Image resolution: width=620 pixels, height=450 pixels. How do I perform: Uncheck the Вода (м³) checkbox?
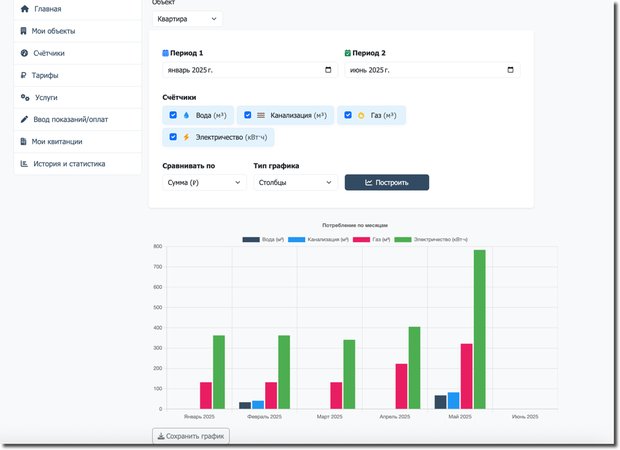click(173, 115)
